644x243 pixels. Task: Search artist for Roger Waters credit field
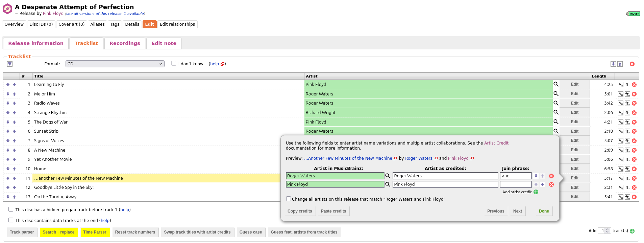(388, 176)
